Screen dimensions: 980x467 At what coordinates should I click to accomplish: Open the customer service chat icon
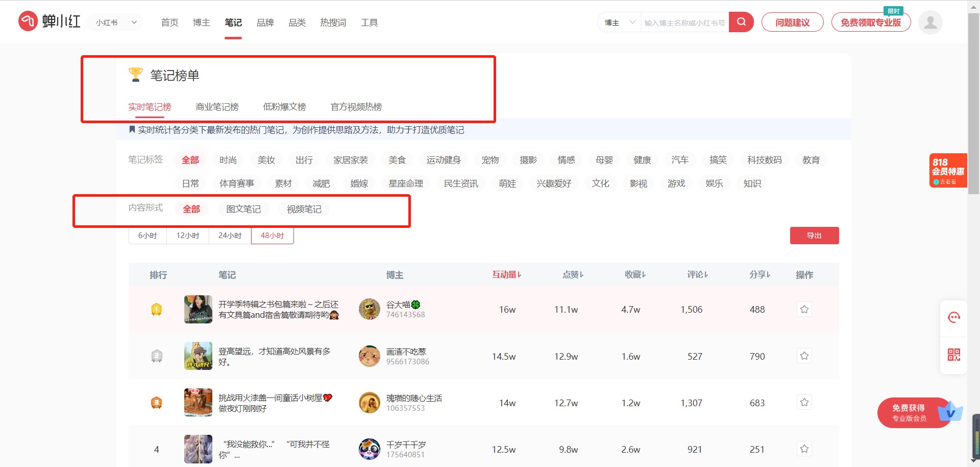[x=953, y=318]
